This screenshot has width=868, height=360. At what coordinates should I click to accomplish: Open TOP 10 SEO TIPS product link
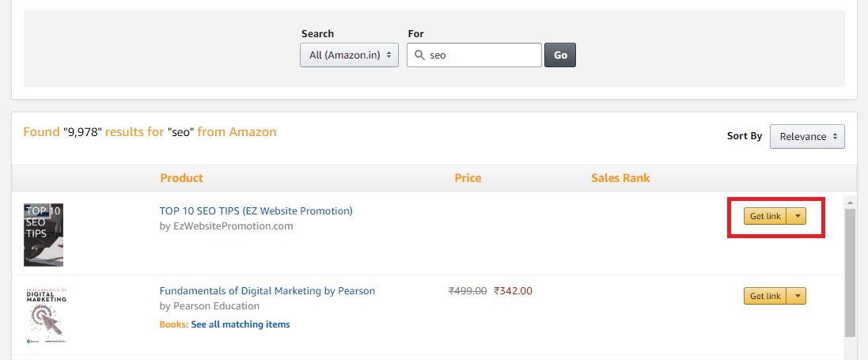point(256,211)
